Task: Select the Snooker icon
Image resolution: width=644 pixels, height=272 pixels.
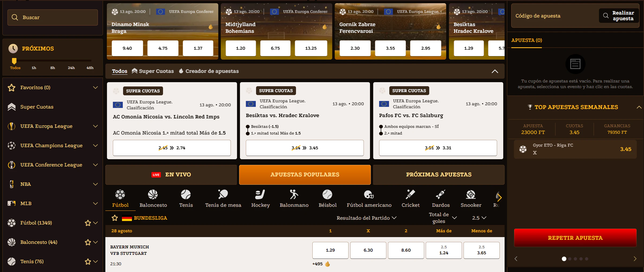Action: (x=471, y=194)
